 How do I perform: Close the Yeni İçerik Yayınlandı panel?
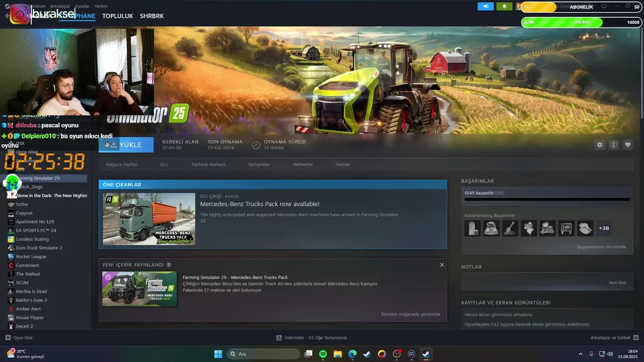click(x=442, y=265)
